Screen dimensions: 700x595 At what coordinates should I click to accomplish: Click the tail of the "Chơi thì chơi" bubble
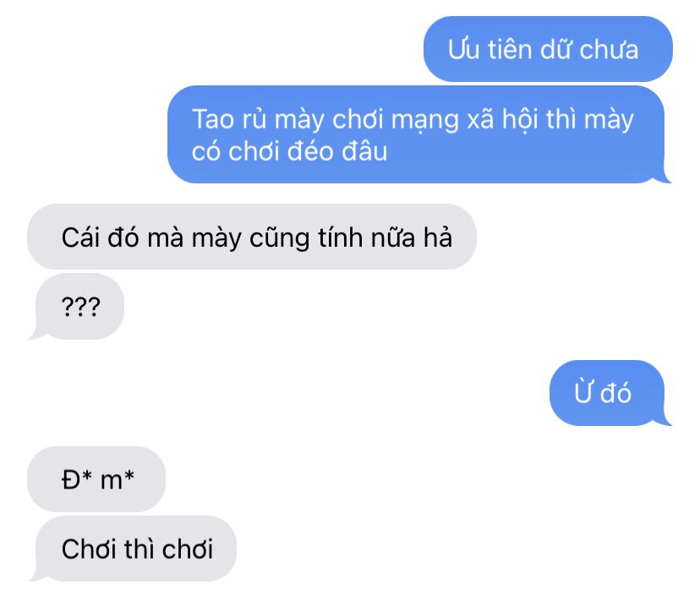click(x=35, y=576)
